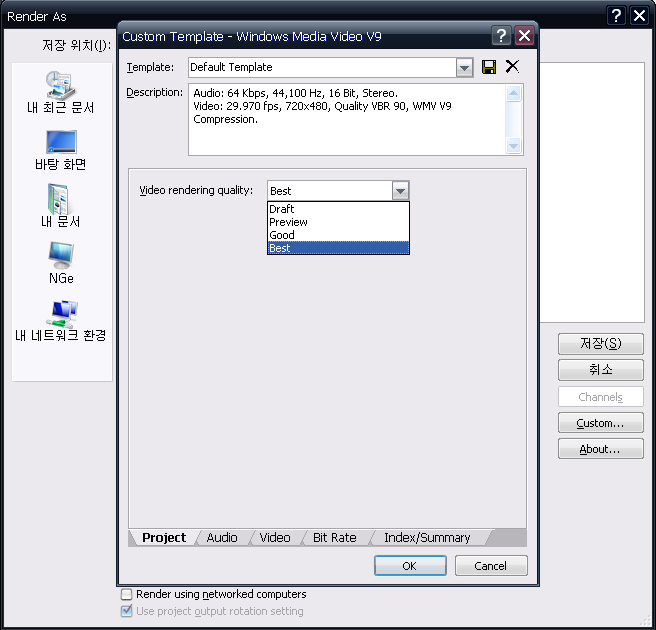Viewport: 656px width, 630px height.
Task: Click the Render As help question-mark button
Action: [616, 16]
